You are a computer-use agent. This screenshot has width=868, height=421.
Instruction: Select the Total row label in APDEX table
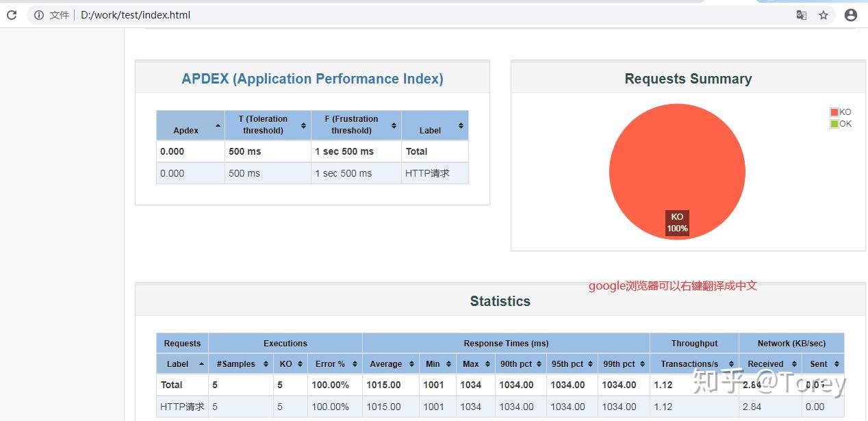(416, 151)
